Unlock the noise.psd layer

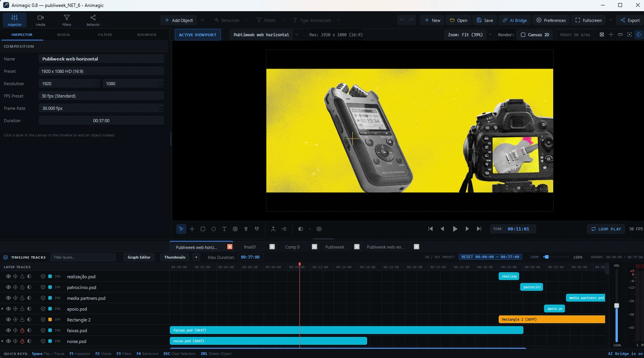click(x=22, y=341)
